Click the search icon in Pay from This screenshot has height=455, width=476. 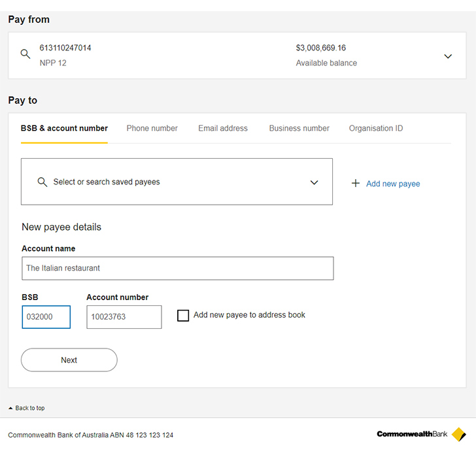(x=25, y=55)
